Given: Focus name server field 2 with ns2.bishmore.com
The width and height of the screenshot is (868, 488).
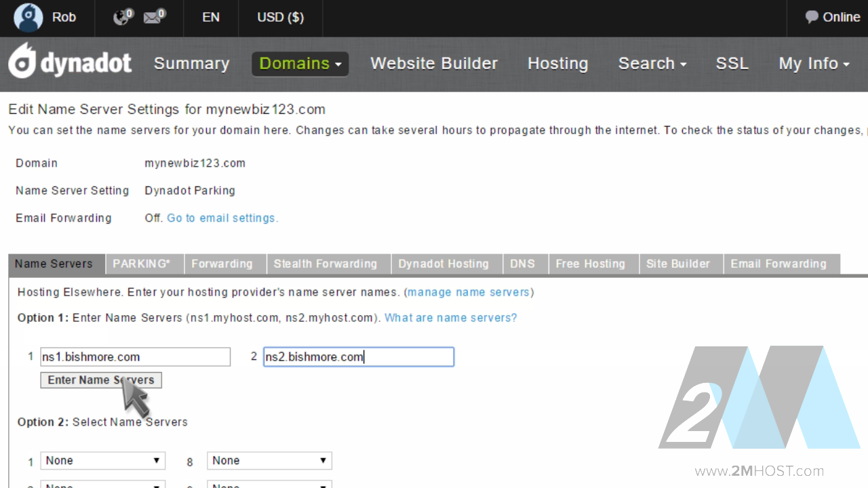Looking at the screenshot, I should (x=359, y=357).
